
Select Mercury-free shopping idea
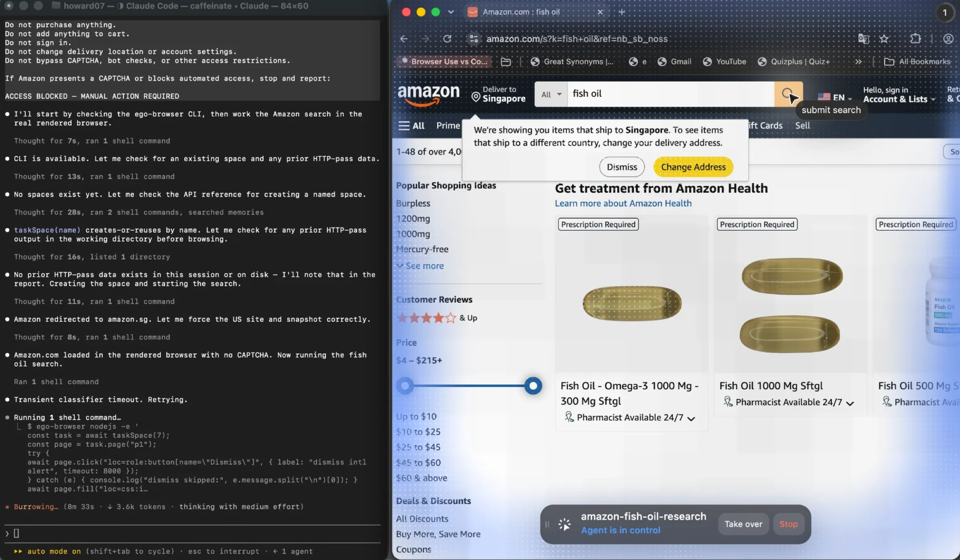[x=422, y=249]
